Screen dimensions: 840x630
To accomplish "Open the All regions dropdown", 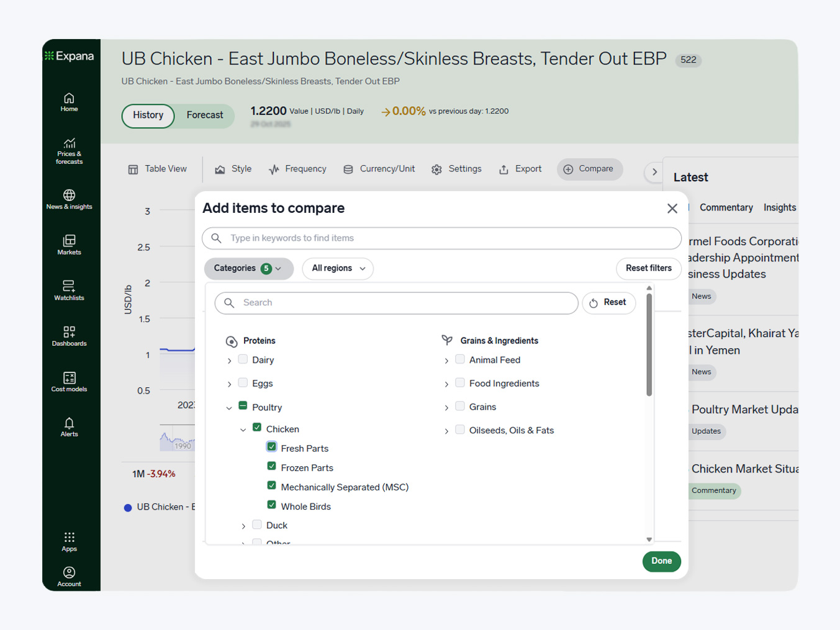I will pyautogui.click(x=338, y=269).
